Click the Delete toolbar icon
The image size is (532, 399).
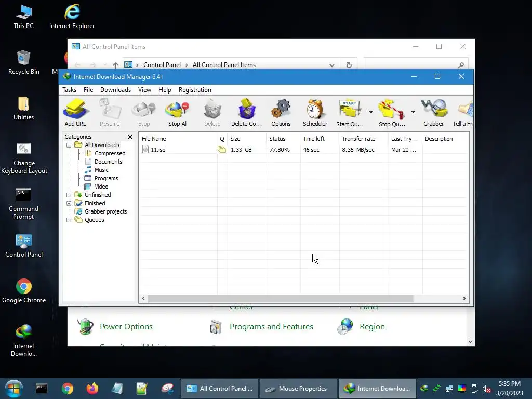(x=212, y=113)
